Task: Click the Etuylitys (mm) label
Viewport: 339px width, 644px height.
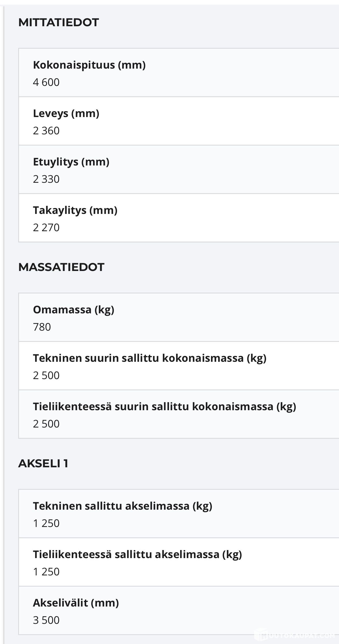Action: 71,162
